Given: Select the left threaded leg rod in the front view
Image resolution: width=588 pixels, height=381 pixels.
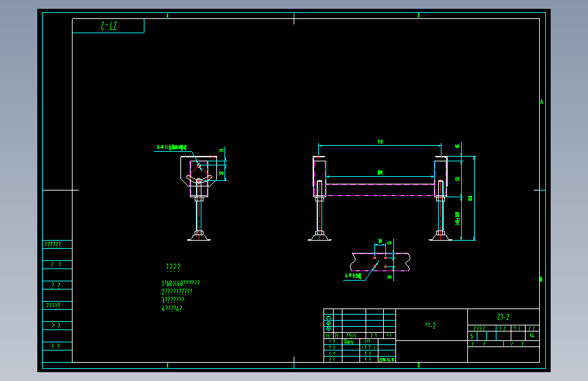Looking at the screenshot, I should (x=319, y=216).
